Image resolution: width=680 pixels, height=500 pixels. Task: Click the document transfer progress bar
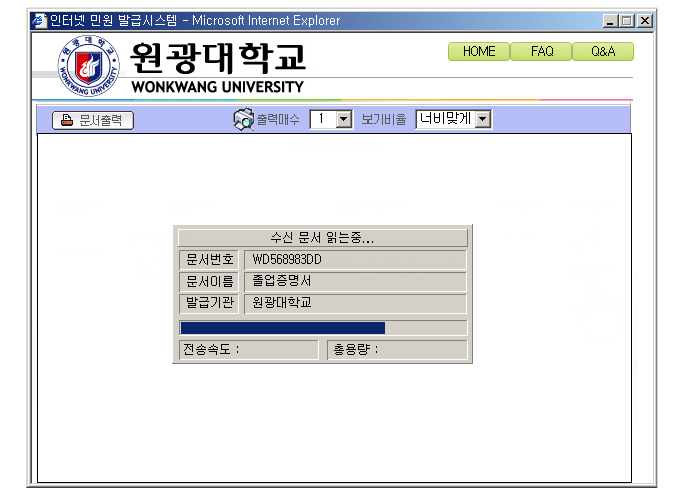323,328
